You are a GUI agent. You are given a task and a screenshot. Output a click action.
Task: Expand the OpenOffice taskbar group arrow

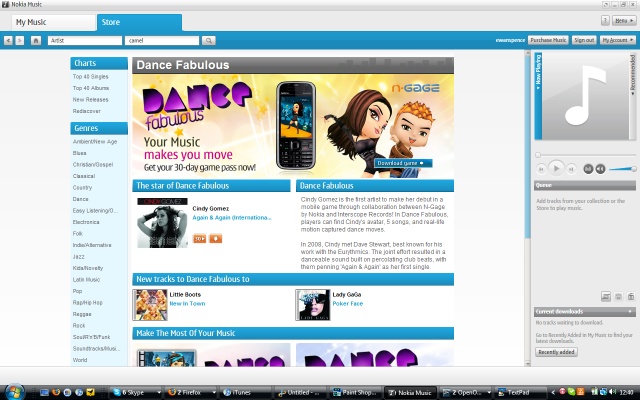pos(489,393)
